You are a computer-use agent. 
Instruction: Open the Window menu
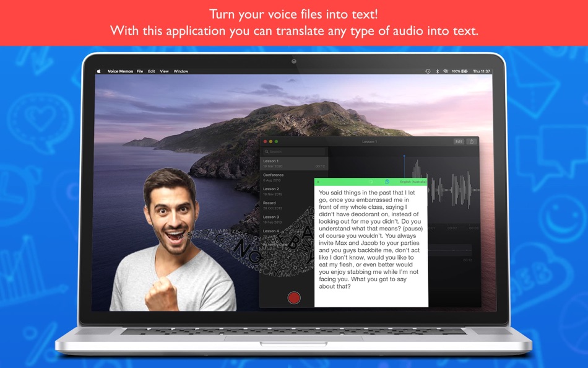tap(181, 71)
